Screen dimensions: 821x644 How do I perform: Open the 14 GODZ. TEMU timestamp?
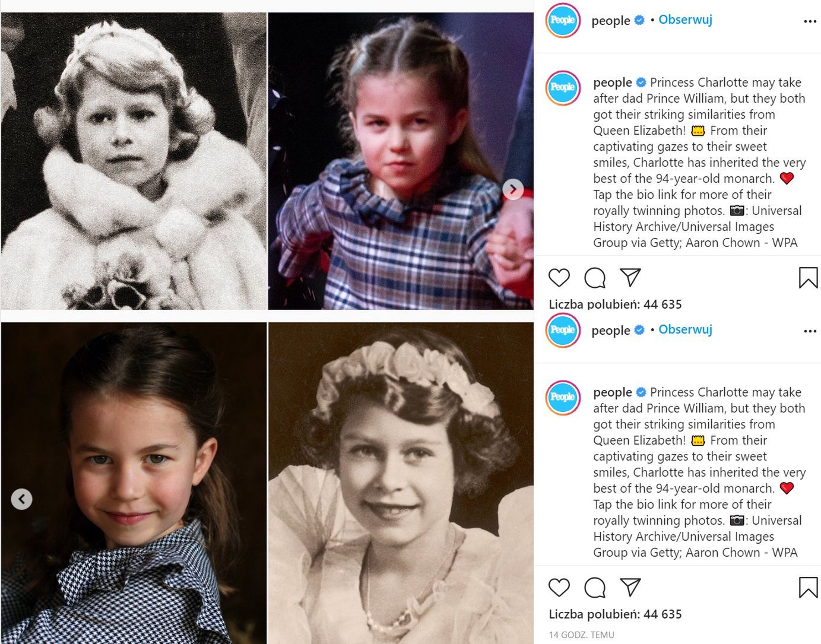tap(581, 635)
